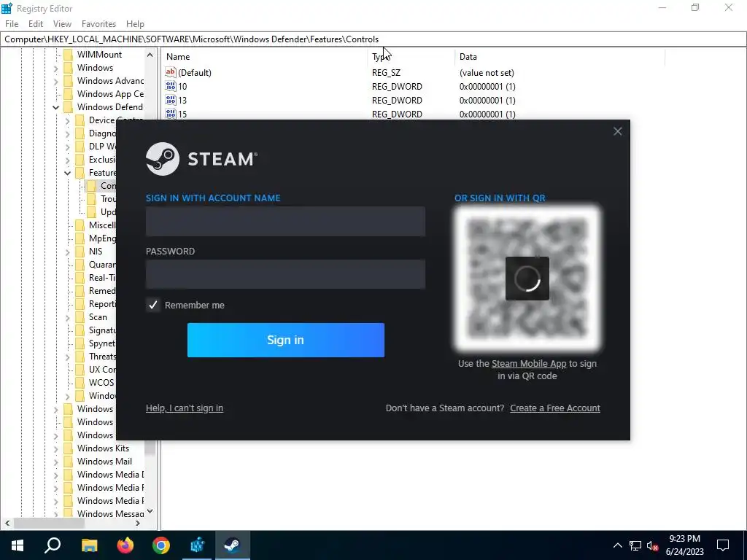Click the Steam taskbar icon
Viewport: 747px width, 560px height.
click(233, 545)
